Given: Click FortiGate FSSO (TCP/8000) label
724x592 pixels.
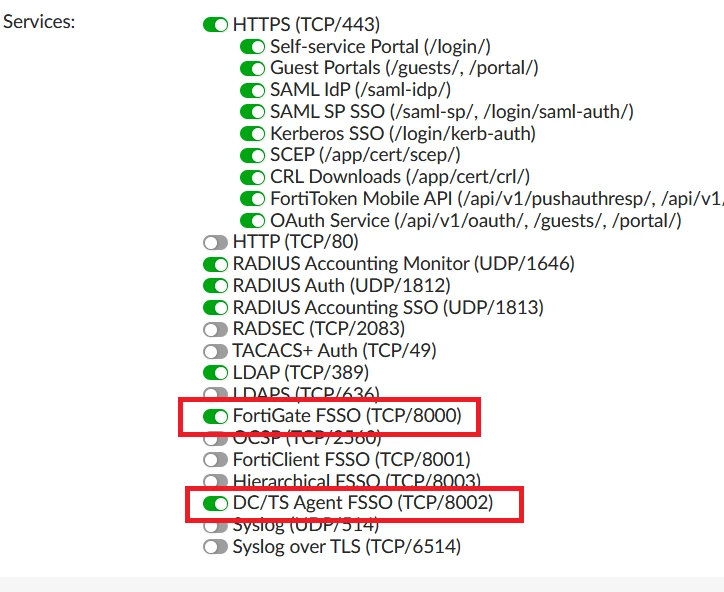Looking at the screenshot, I should tap(347, 416).
